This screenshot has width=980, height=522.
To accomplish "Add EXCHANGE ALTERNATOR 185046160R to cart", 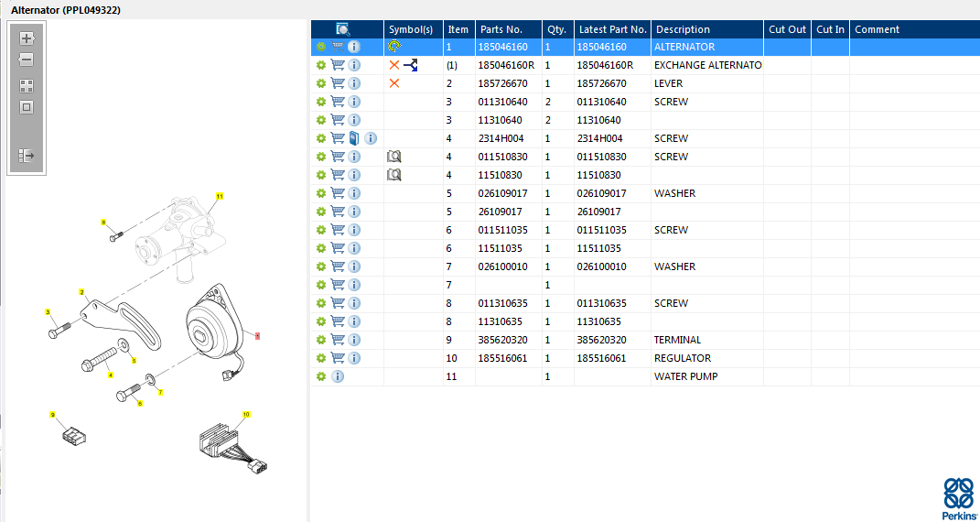I will click(x=338, y=65).
